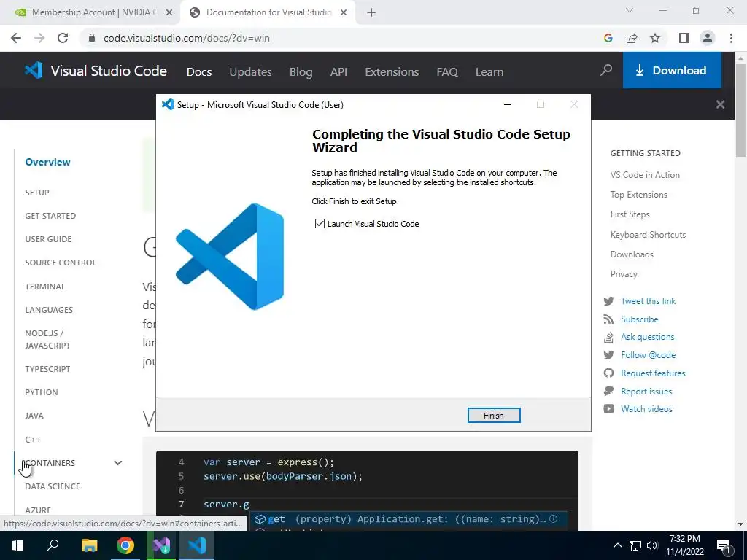Click the Stack Overflow icon beside Ask questions

(x=609, y=337)
